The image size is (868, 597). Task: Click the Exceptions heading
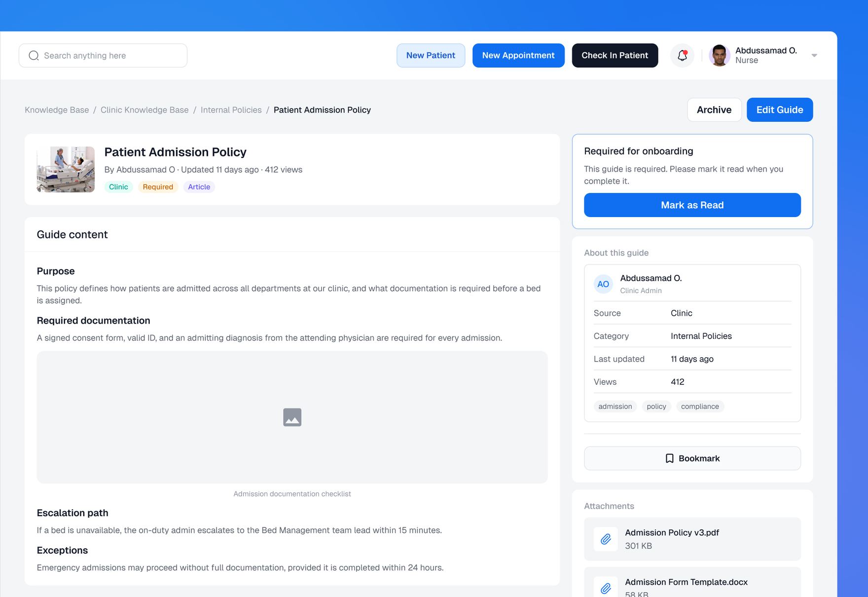[62, 550]
